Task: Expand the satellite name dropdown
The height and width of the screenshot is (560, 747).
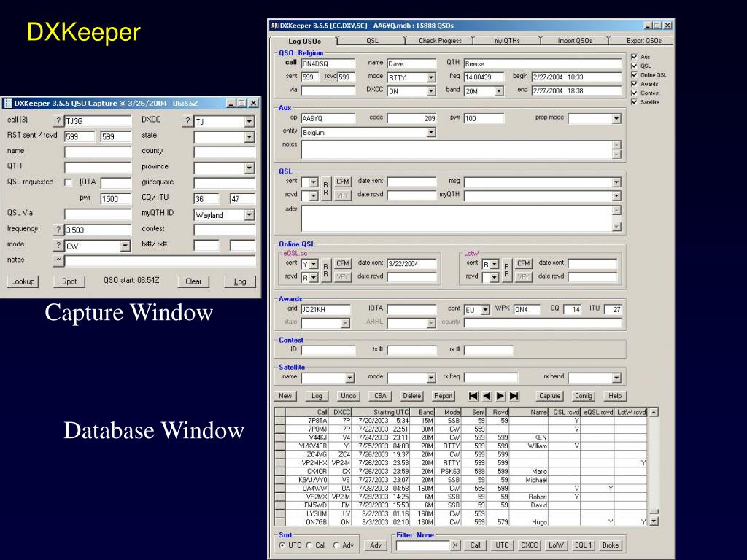Action: point(350,378)
